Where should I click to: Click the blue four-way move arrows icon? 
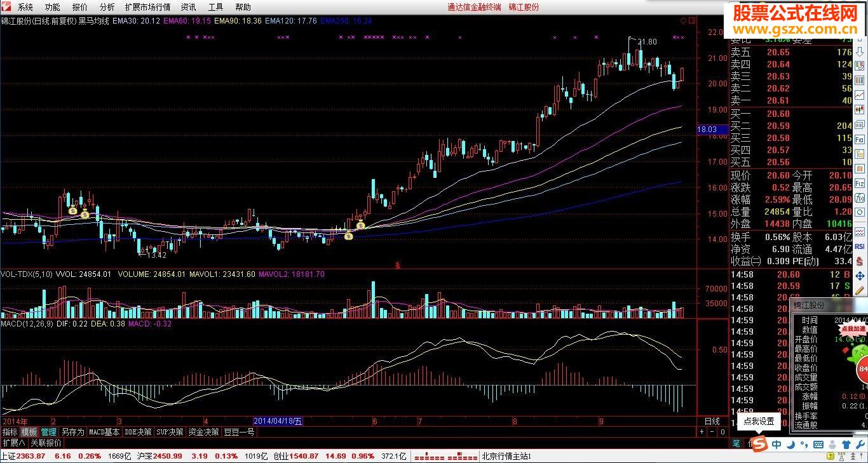(860, 276)
